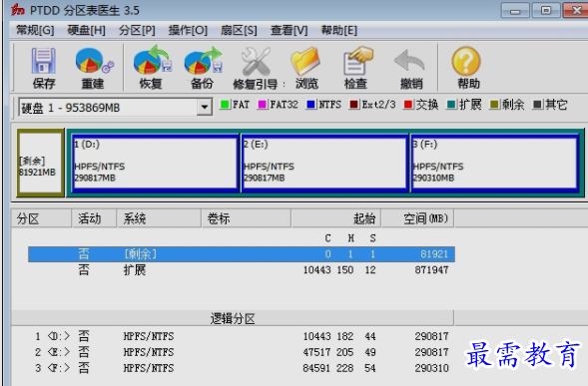Click the 系统 column header
The image size is (588, 386).
tap(159, 218)
